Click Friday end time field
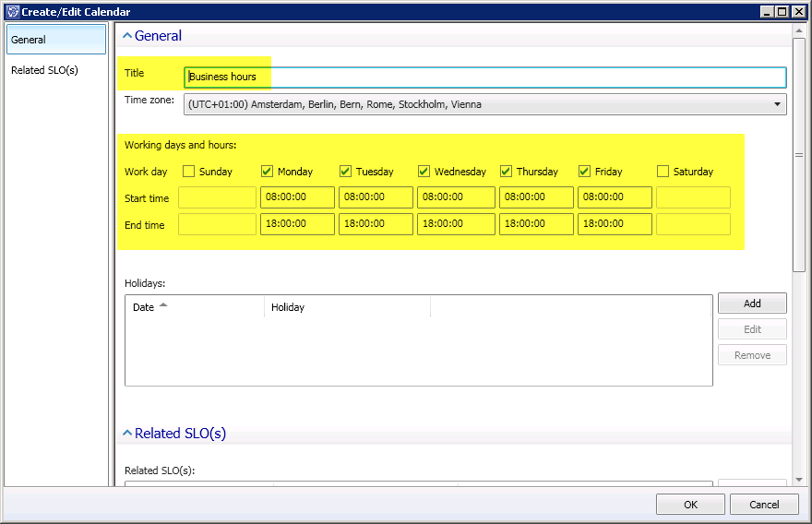This screenshot has height=524, width=812. tap(615, 224)
